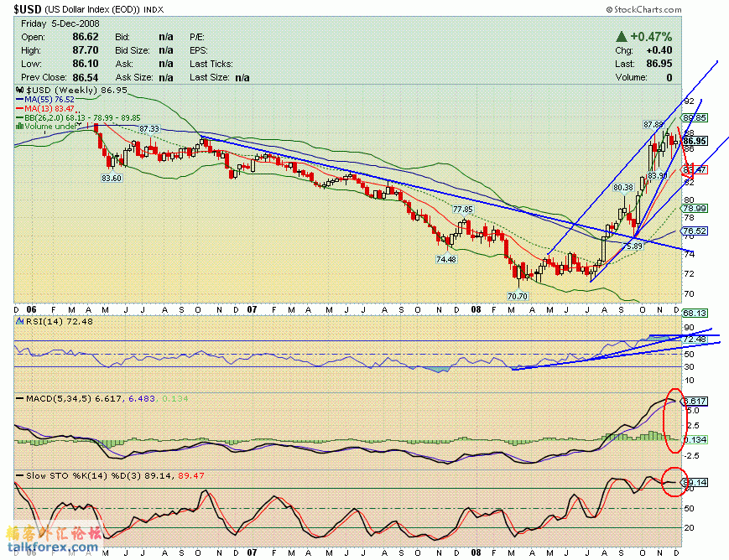
Task: Click the green up-triangle change icon
Action: click(x=621, y=36)
